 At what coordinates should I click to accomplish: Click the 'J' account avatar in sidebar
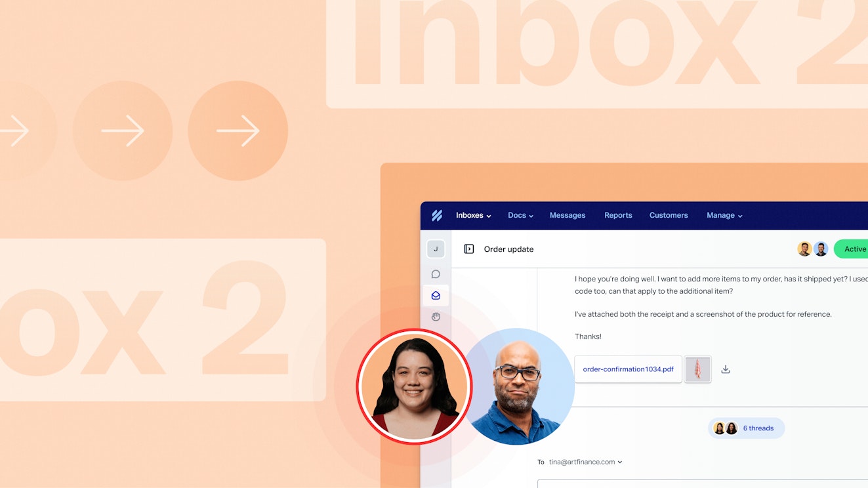pyautogui.click(x=436, y=249)
